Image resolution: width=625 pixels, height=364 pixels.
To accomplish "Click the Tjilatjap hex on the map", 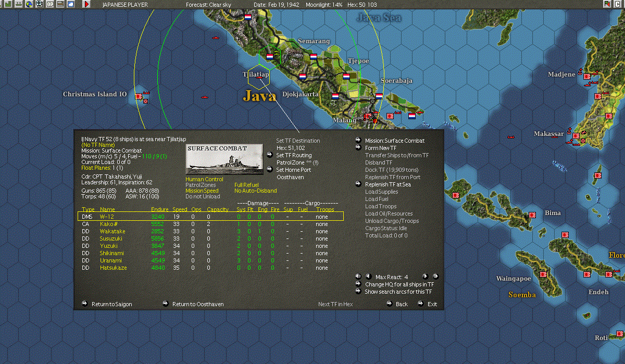I will coord(258,77).
